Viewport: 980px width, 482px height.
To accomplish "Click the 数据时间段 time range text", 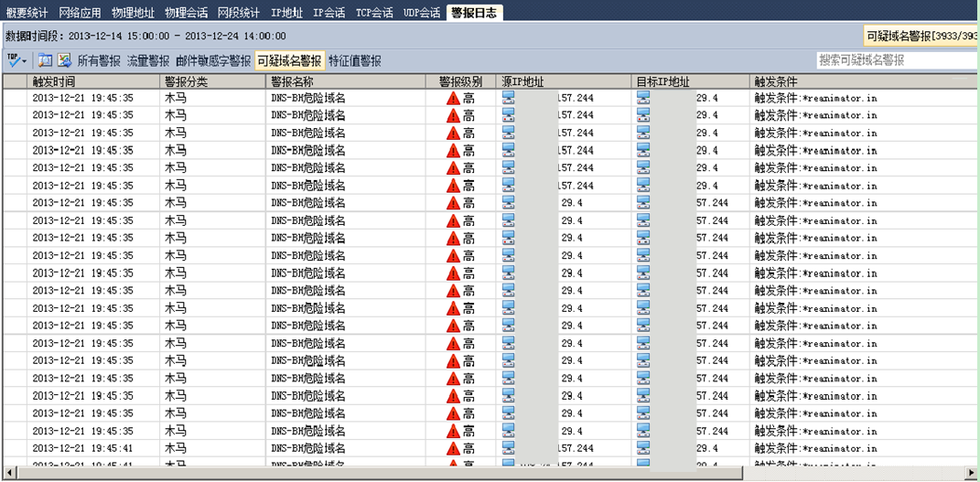I will [145, 37].
